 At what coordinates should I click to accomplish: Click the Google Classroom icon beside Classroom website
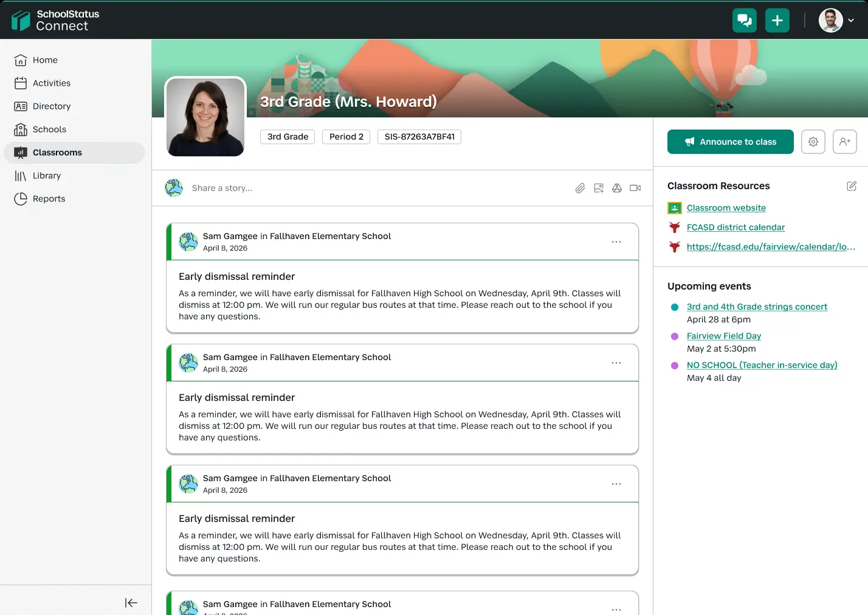click(x=674, y=208)
